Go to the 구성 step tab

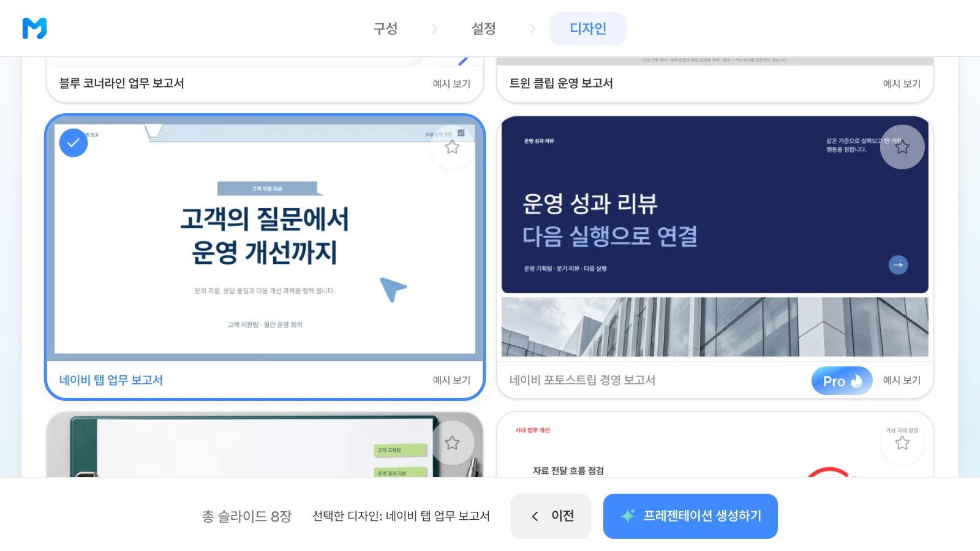pos(386,29)
